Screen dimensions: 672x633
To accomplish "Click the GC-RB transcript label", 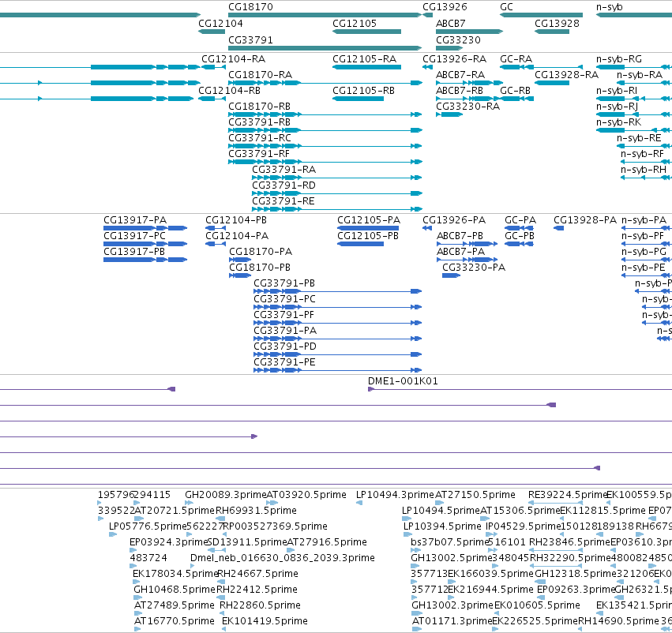I will click(515, 90).
